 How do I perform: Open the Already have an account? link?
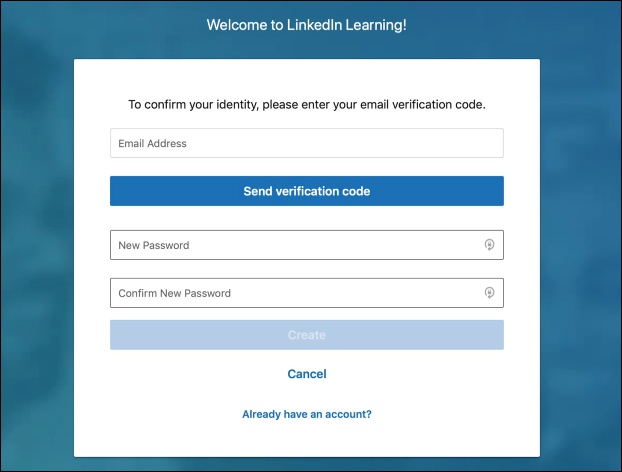coord(307,414)
